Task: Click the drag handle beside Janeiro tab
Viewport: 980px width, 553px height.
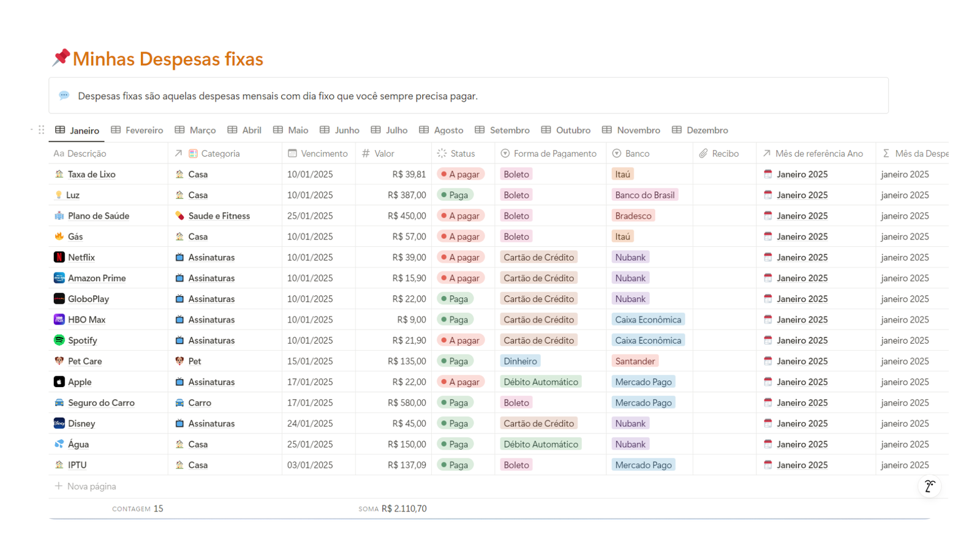Action: [41, 130]
